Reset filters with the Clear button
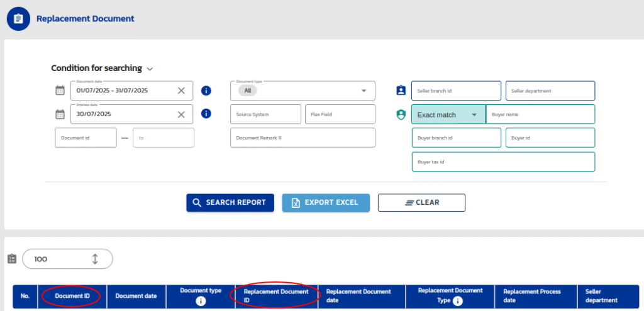This screenshot has width=644, height=311. (421, 203)
